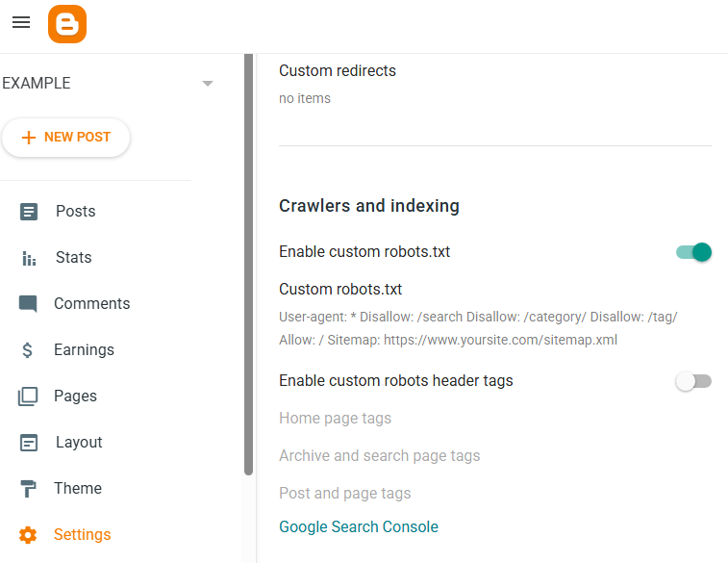Viewport: 728px width, 563px height.
Task: Click the sidebar vertical scrollbar
Action: (x=249, y=265)
